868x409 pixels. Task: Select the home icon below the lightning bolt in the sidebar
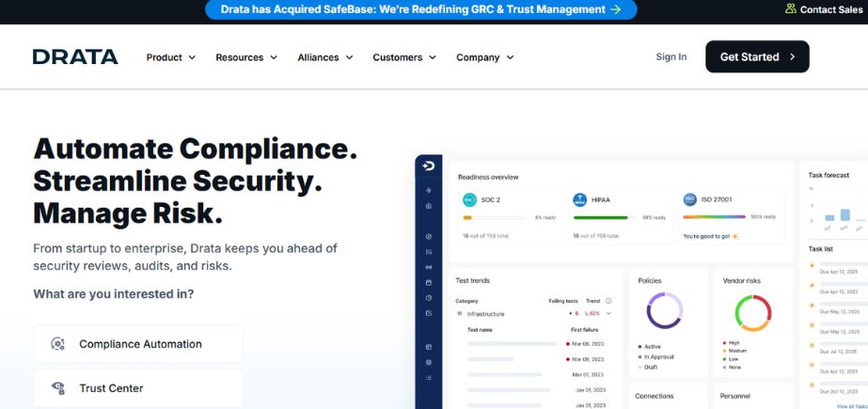(x=429, y=206)
